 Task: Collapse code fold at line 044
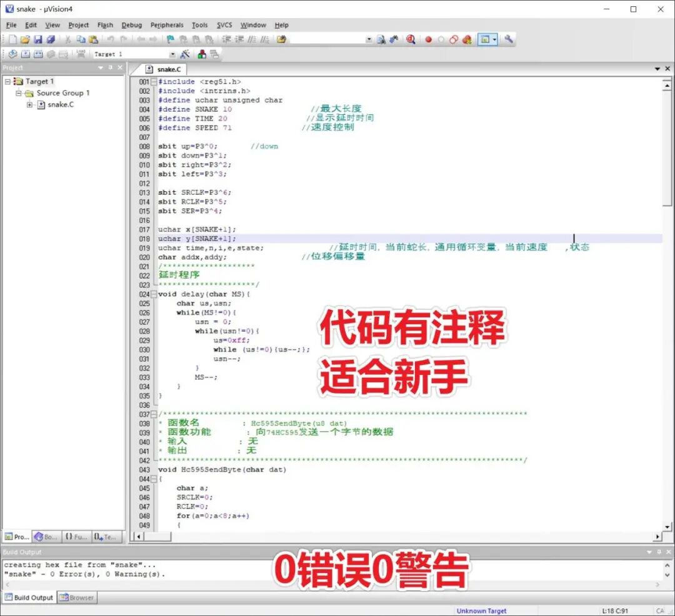tap(154, 479)
